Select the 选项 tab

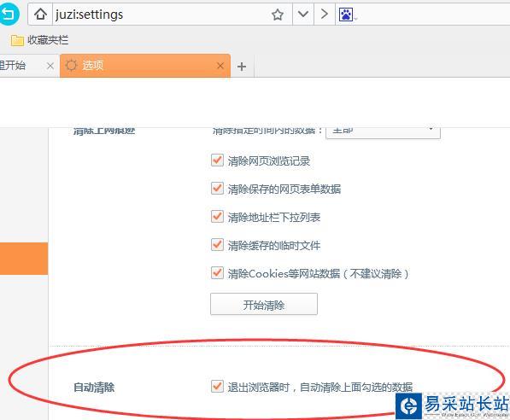point(144,66)
